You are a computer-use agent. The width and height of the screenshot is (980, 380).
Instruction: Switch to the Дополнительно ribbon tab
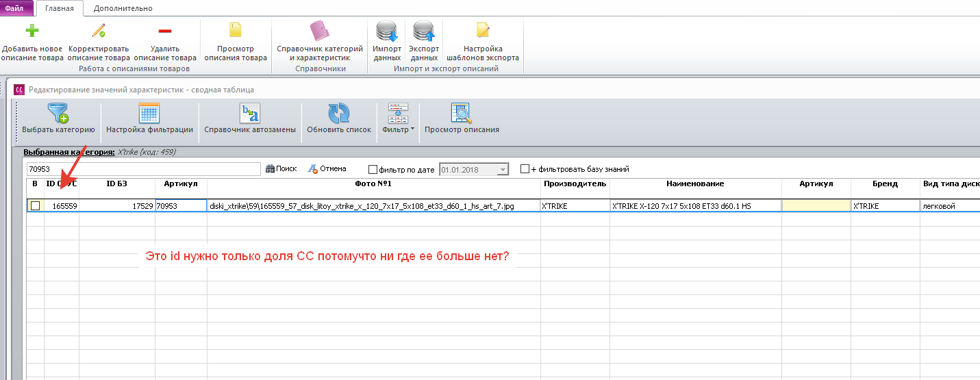pos(123,8)
